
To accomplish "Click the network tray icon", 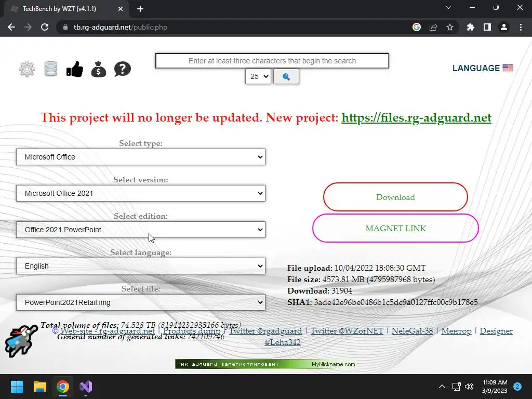I will [456, 387].
